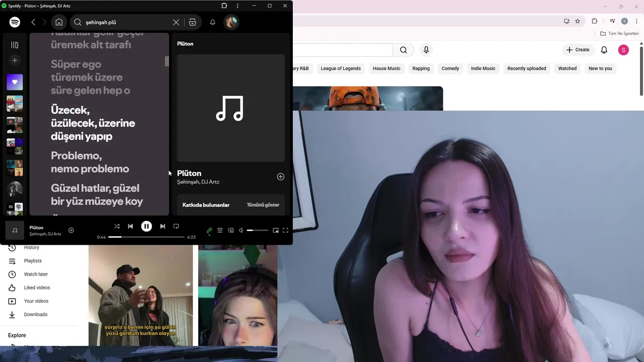Mute Spotify volume

[241, 230]
